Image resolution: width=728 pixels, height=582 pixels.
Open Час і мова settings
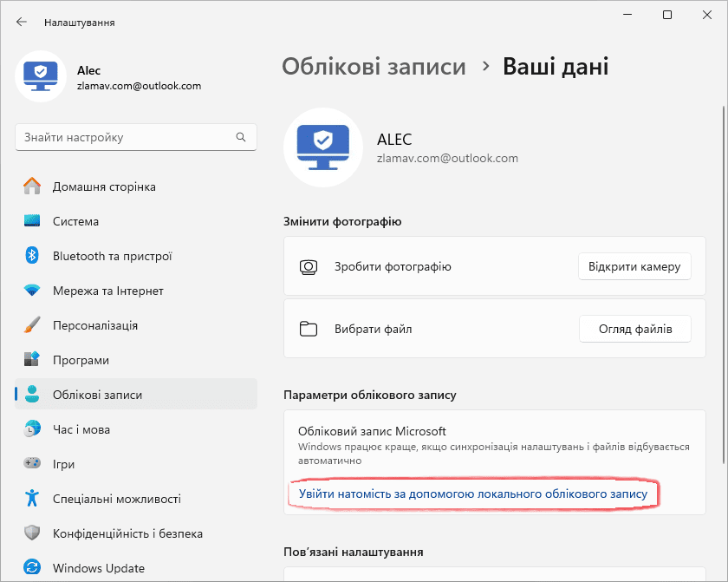tap(78, 429)
